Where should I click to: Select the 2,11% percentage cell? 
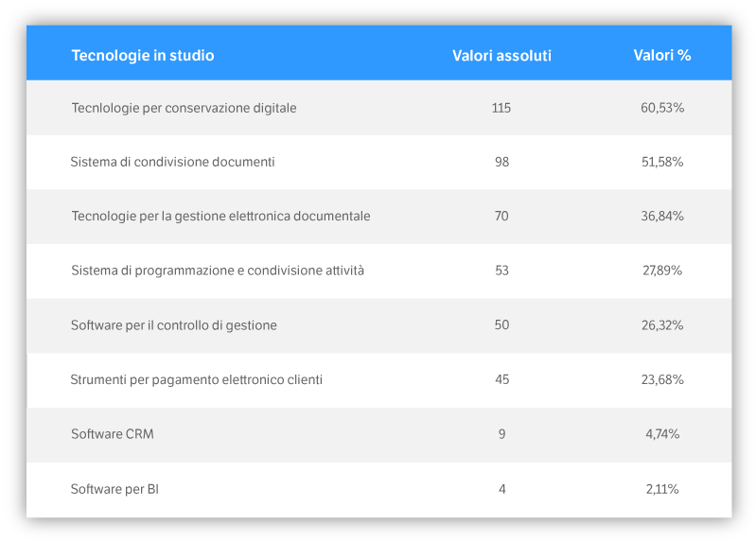tap(662, 489)
